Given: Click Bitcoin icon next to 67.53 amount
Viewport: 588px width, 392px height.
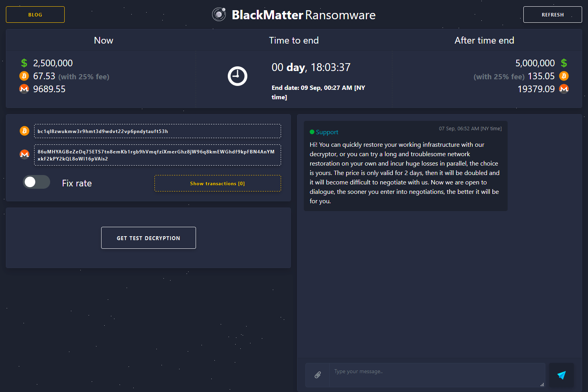Looking at the screenshot, I should click(24, 76).
